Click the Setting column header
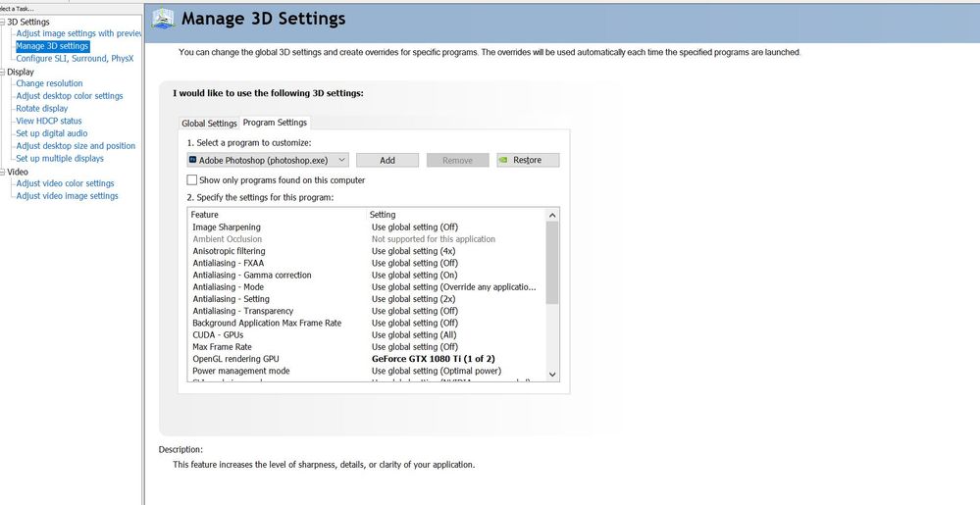The image size is (980, 505). tap(455, 215)
